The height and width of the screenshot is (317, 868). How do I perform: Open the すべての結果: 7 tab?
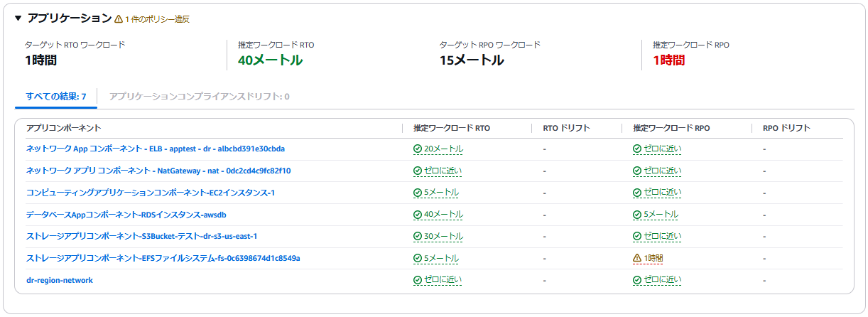click(56, 96)
